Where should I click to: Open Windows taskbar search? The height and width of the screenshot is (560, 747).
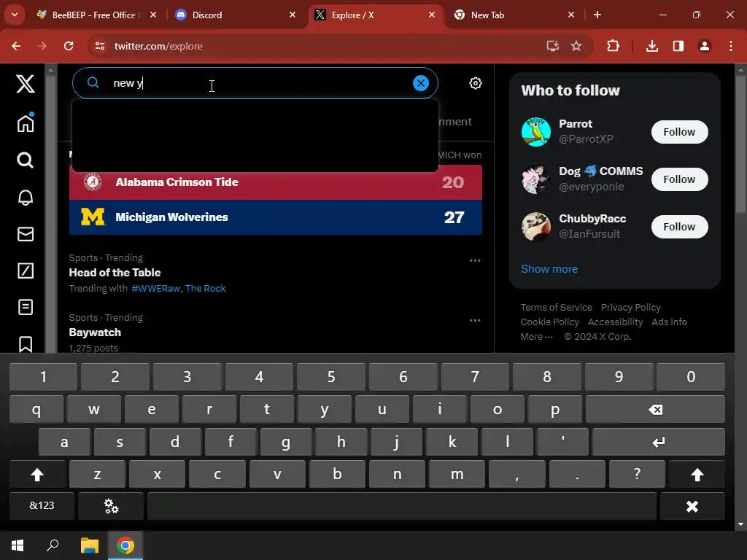[x=53, y=545]
